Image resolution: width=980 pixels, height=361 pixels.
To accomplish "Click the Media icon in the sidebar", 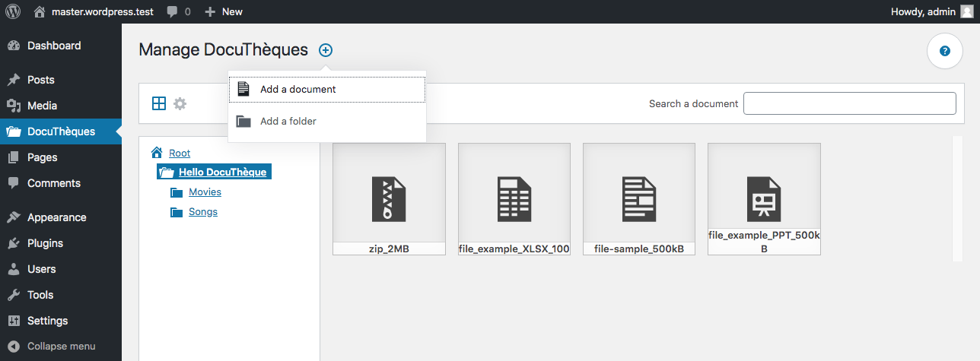I will point(14,106).
